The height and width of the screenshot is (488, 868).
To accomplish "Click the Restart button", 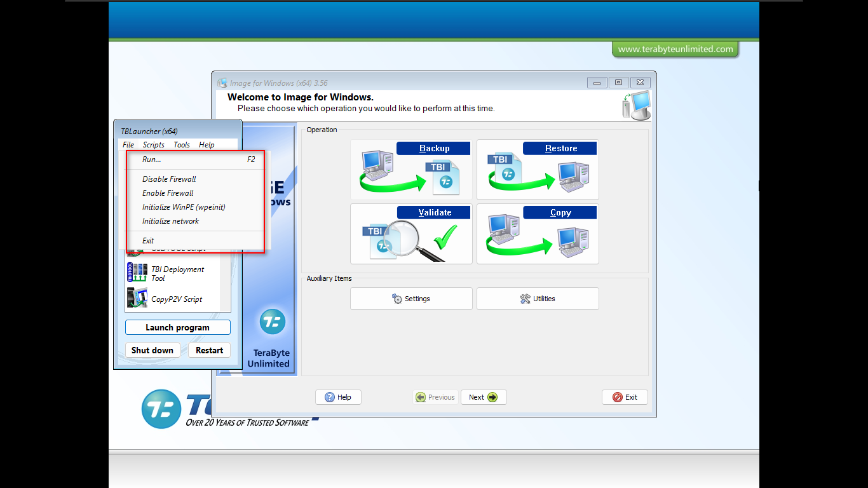I will pos(209,350).
